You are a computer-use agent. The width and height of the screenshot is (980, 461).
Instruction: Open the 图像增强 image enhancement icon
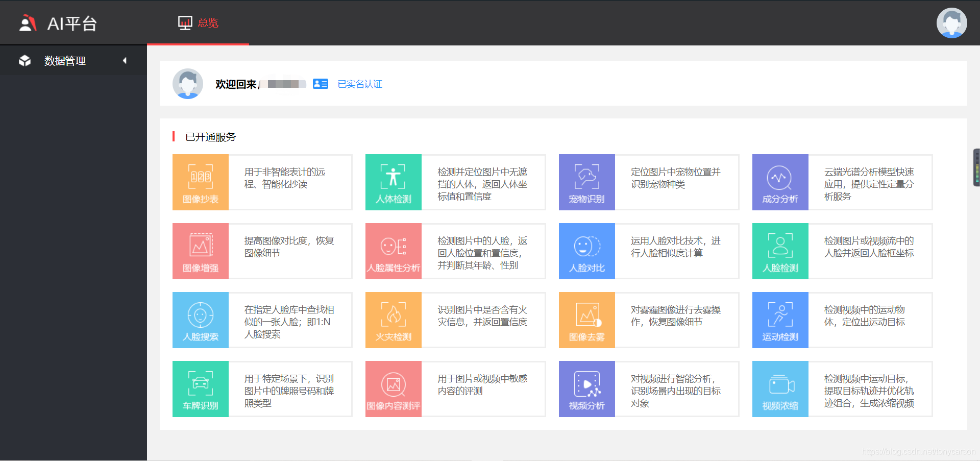point(200,251)
